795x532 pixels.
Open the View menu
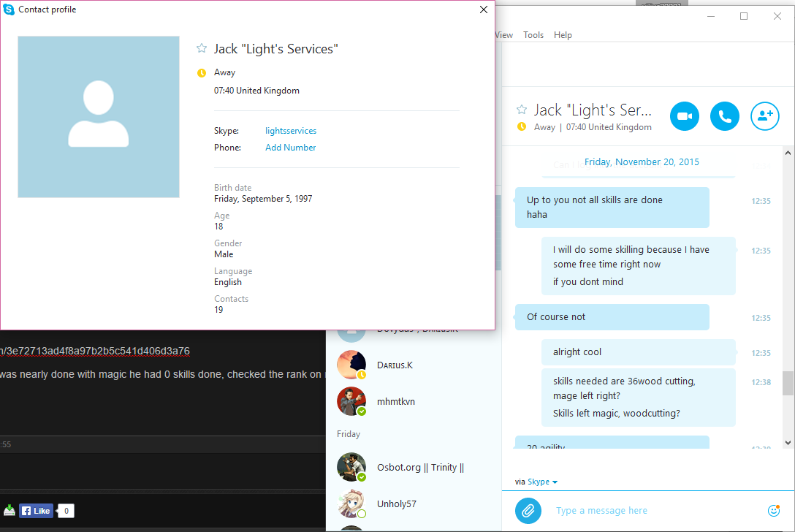point(504,35)
